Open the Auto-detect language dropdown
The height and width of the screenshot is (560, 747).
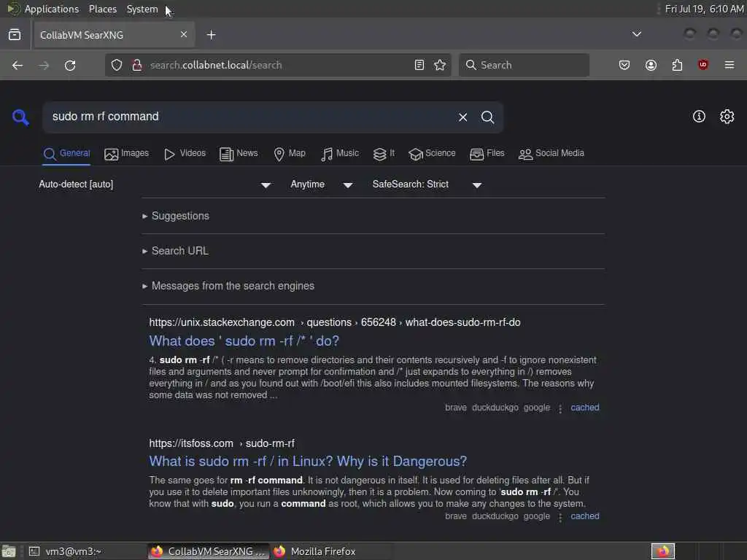(x=155, y=184)
